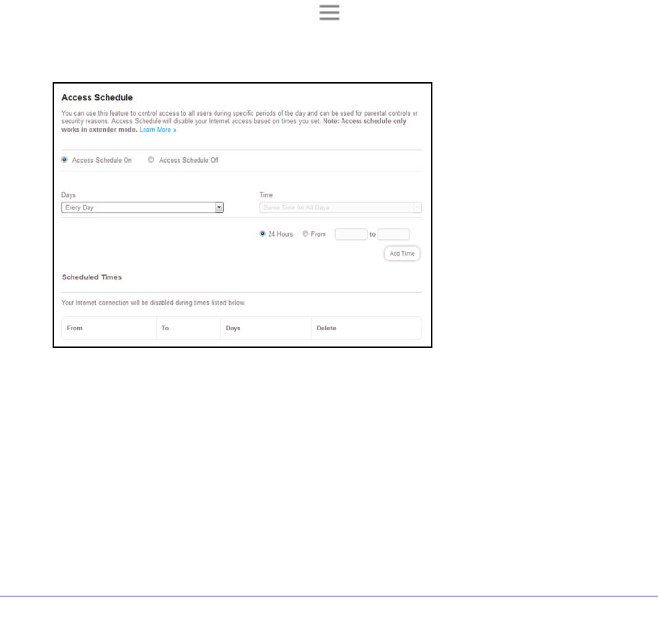Screen dimensions: 658x644
Task: Click the Days label above Every Day dropdown
Action: click(x=68, y=195)
